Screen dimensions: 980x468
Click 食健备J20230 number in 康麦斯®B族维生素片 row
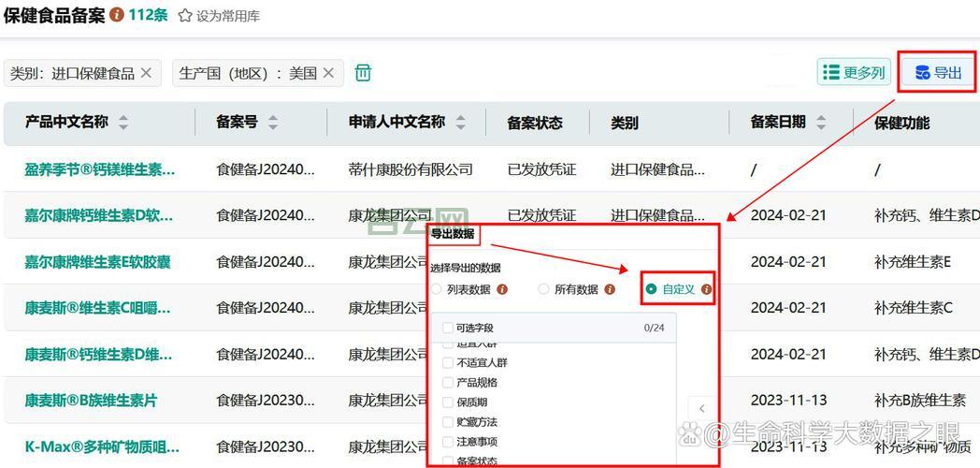coord(266,401)
